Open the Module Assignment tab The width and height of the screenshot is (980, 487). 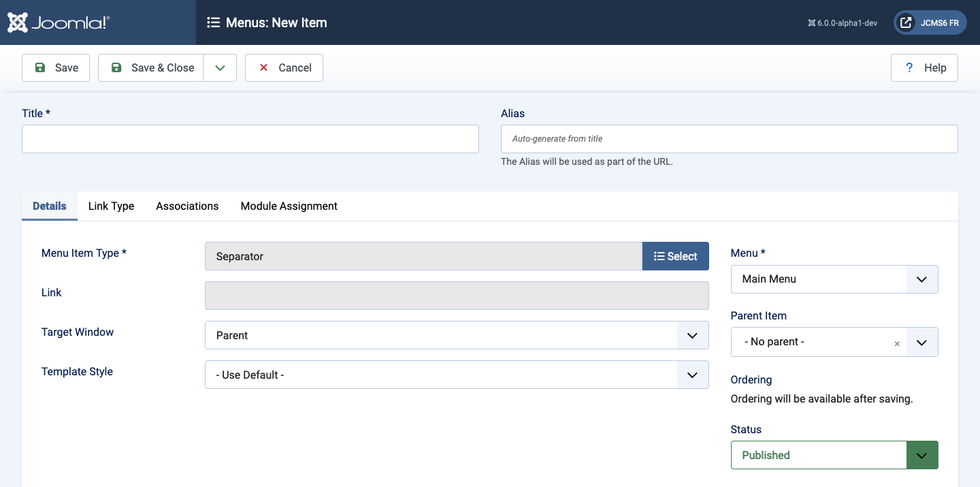point(289,206)
